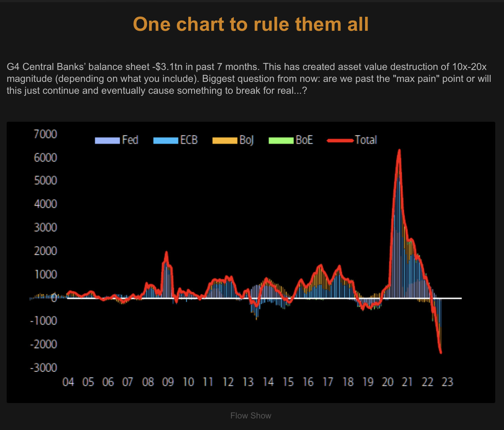Click the "Total" legend label
The width and height of the screenshot is (504, 430).
click(x=366, y=140)
